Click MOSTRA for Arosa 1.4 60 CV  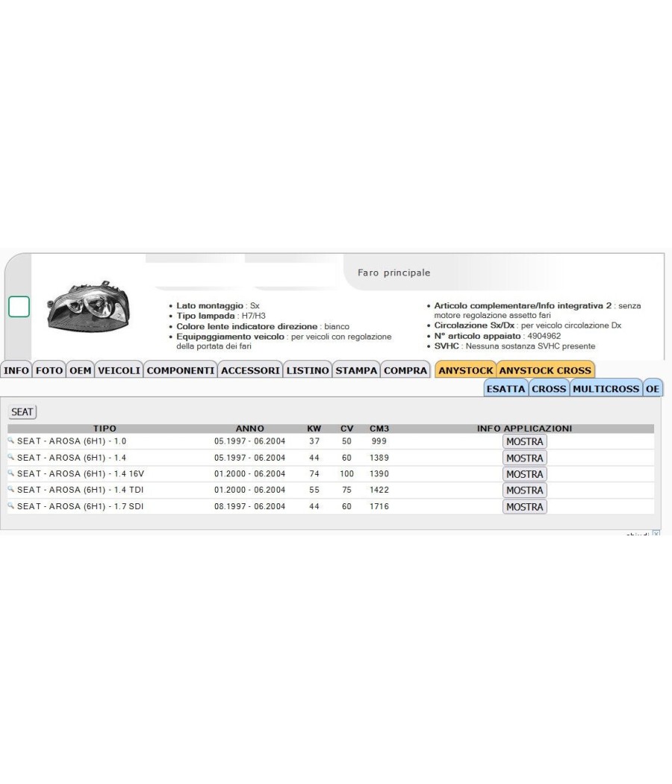(x=524, y=458)
